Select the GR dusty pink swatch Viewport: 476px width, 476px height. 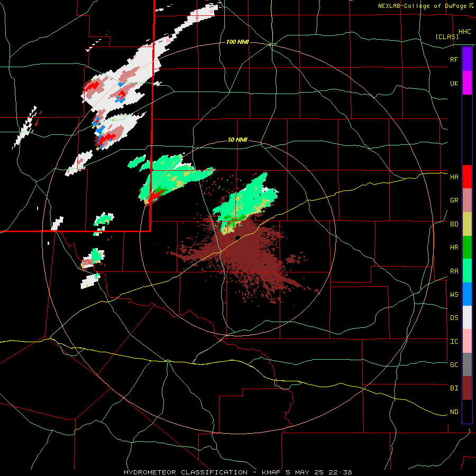point(467,200)
